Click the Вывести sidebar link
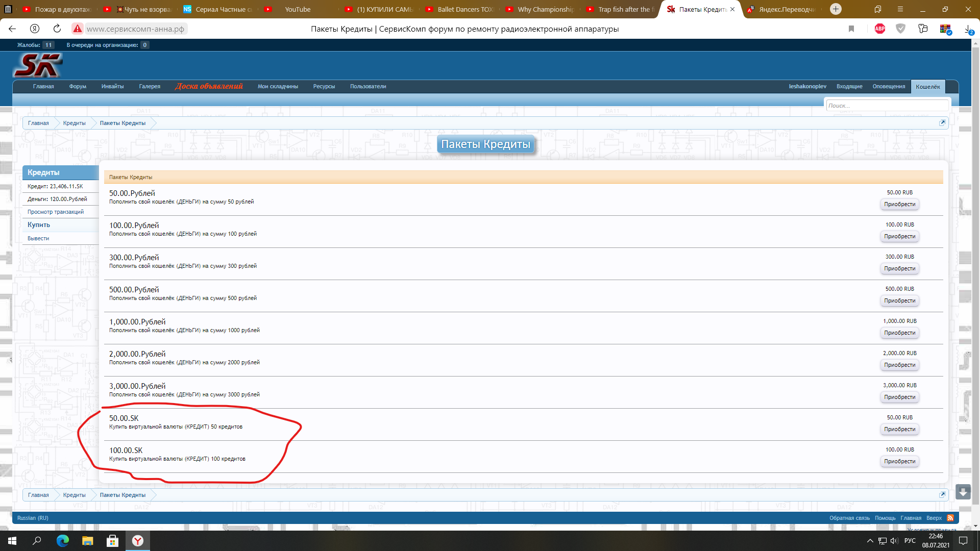 [x=38, y=238]
